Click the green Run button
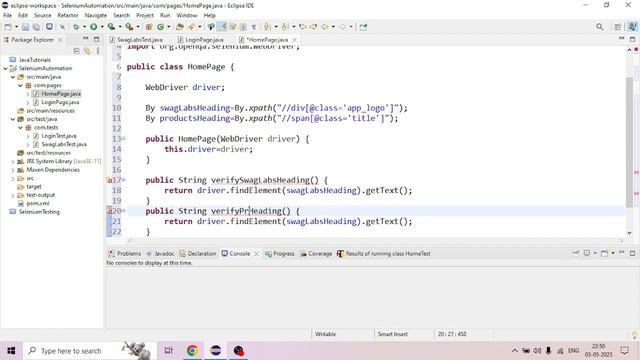The image size is (640, 360). (x=93, y=27)
